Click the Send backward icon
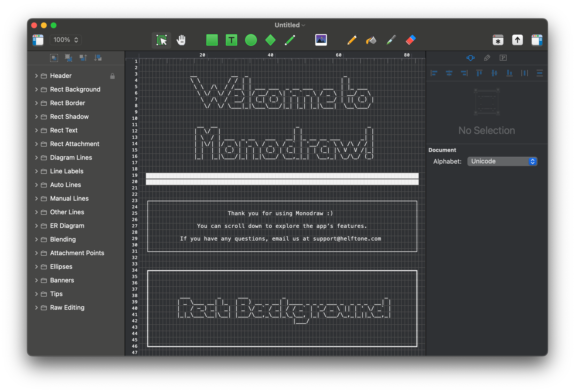Viewport: 575px width, 392px height. click(x=98, y=58)
